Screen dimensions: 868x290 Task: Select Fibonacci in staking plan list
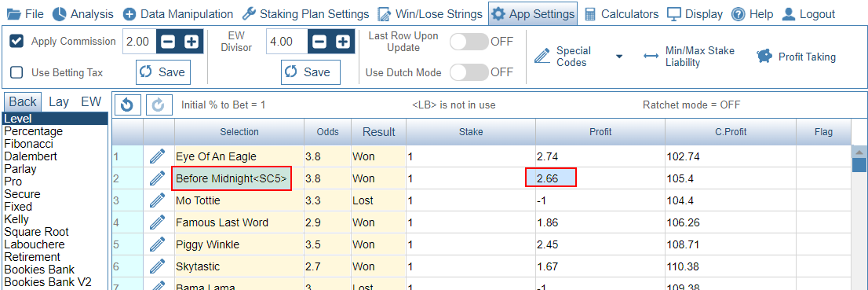[29, 144]
